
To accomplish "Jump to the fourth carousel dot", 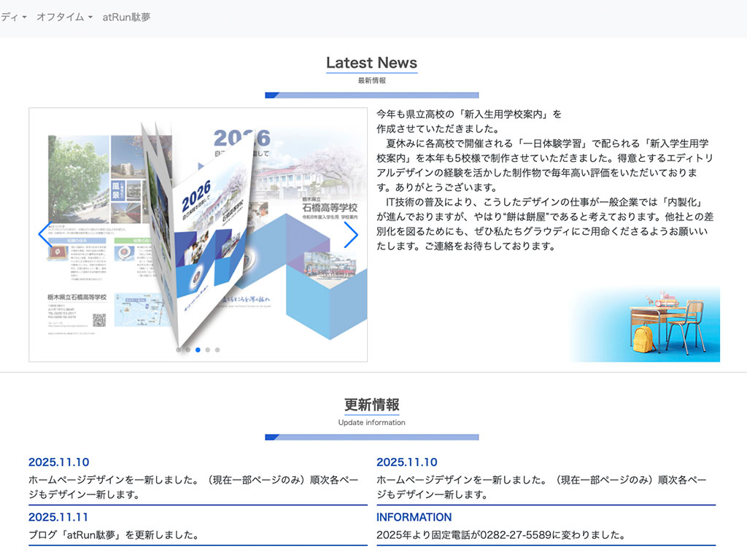I will [208, 350].
